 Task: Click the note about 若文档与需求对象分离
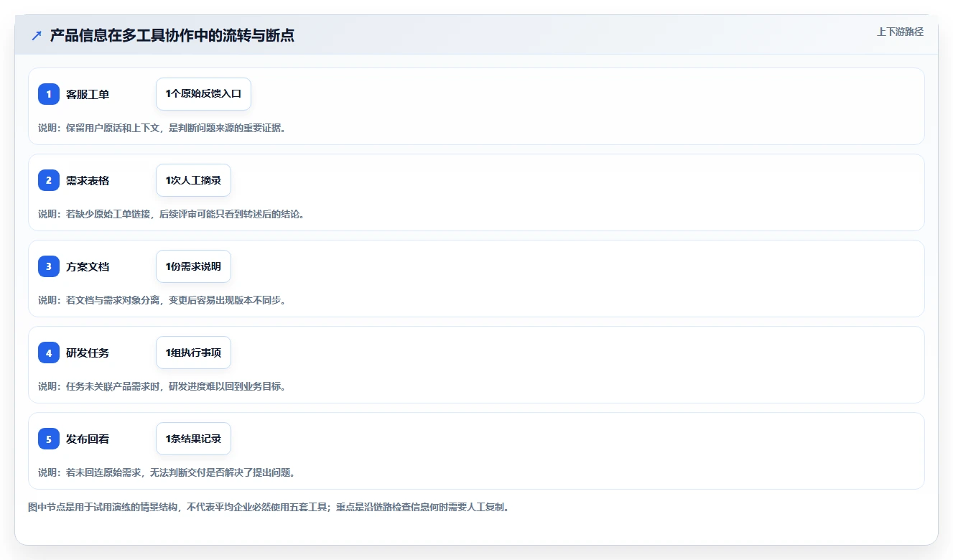point(162,300)
